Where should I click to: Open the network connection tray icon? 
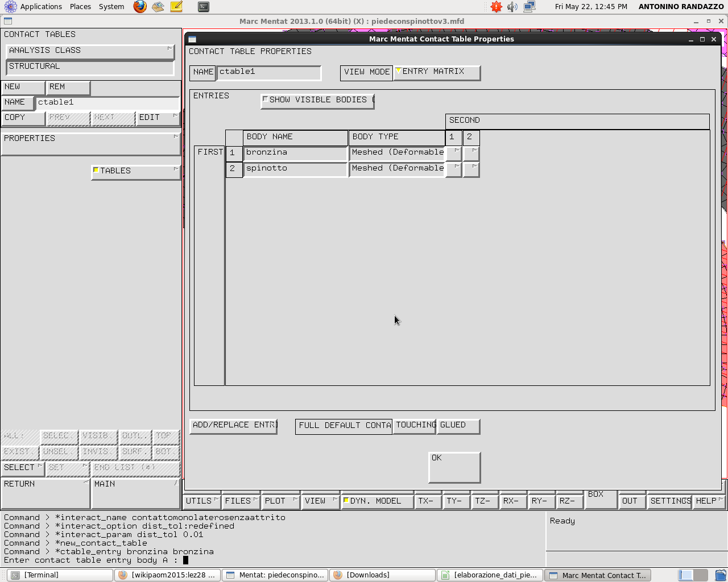(x=530, y=7)
